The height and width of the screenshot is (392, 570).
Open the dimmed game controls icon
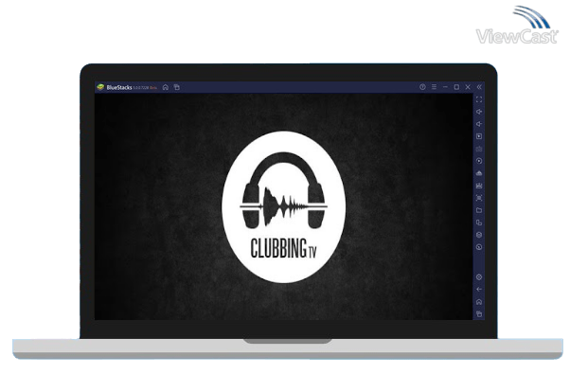click(x=479, y=149)
